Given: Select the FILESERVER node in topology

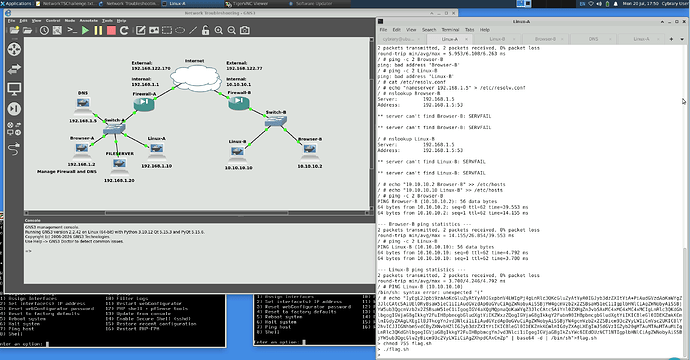Looking at the screenshot, I should [x=119, y=166].
